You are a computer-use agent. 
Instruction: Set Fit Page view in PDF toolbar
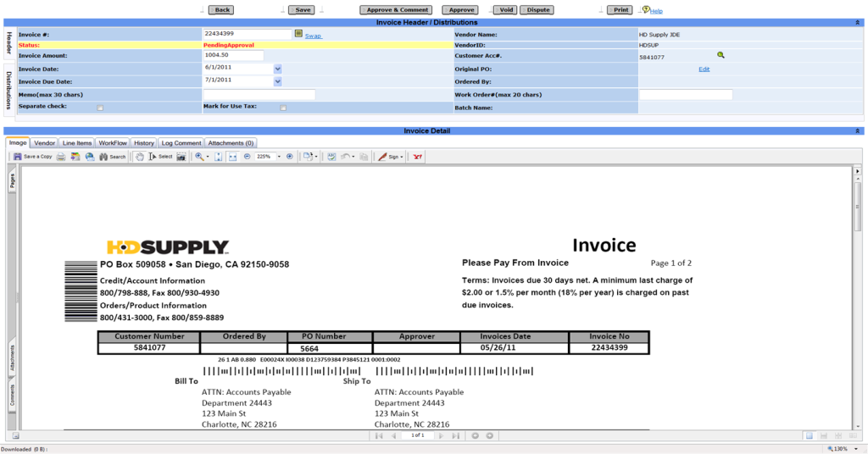(x=219, y=157)
